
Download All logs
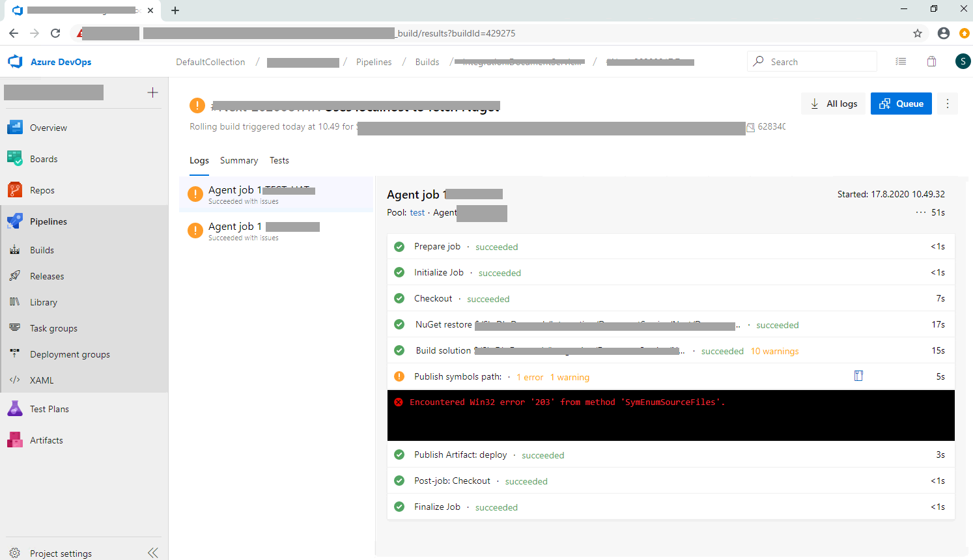[x=833, y=103]
